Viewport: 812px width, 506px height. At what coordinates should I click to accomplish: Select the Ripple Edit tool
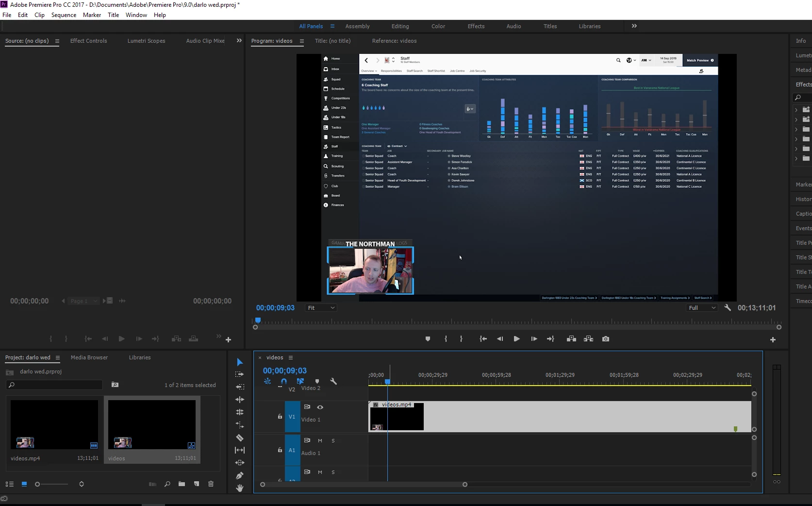pos(240,400)
